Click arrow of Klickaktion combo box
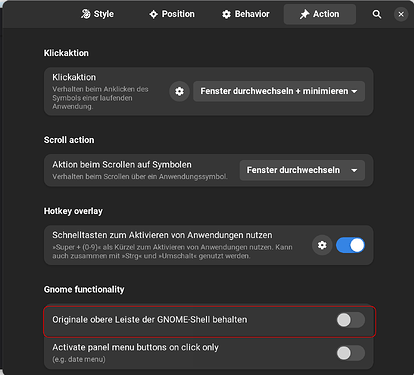The height and width of the screenshot is (375, 414). pos(354,91)
